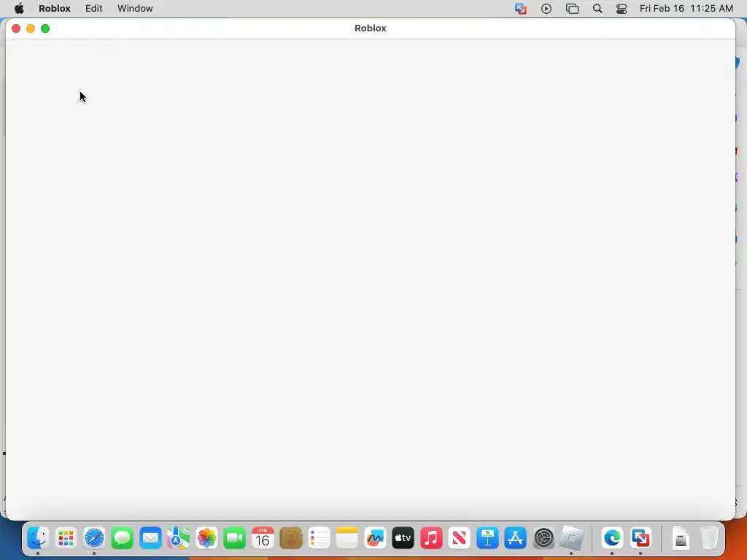Launch Safari from the Dock

coord(94,539)
